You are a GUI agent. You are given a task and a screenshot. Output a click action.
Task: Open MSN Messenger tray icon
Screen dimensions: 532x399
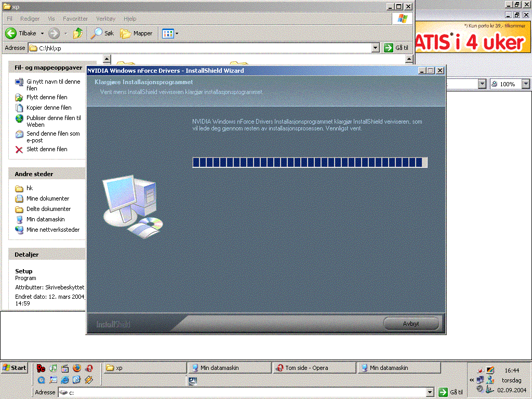tap(490, 380)
